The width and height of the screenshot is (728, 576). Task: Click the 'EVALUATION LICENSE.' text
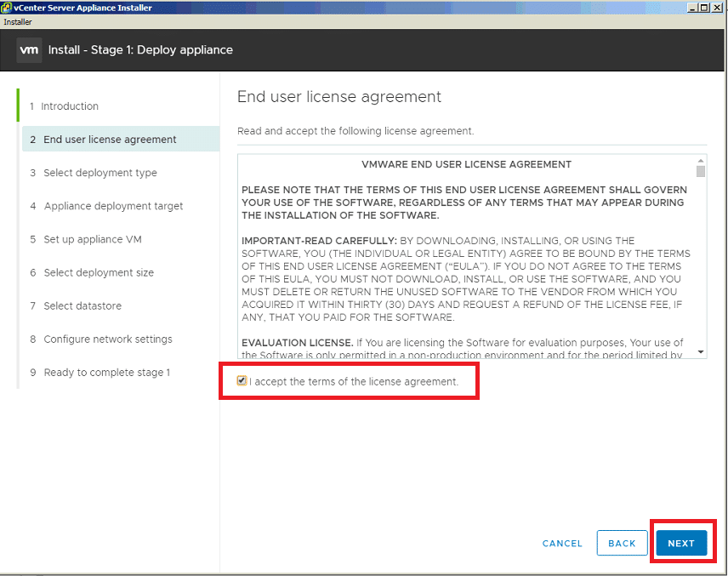pyautogui.click(x=298, y=343)
